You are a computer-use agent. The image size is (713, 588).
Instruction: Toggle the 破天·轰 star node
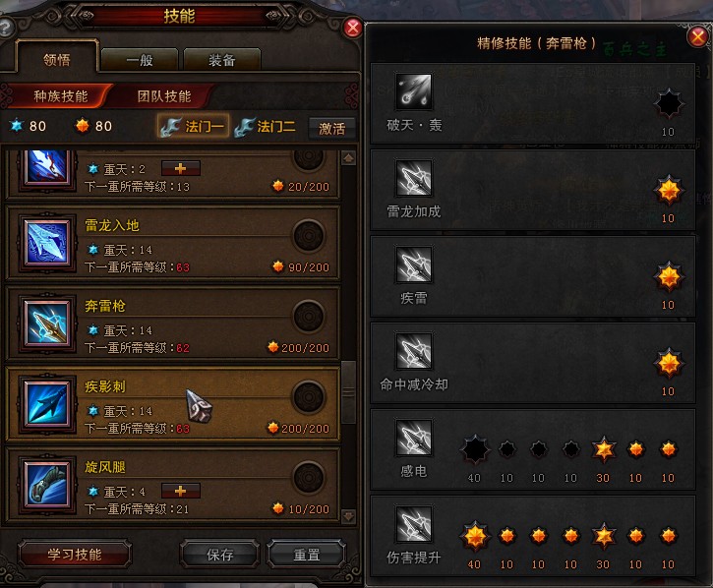[669, 103]
